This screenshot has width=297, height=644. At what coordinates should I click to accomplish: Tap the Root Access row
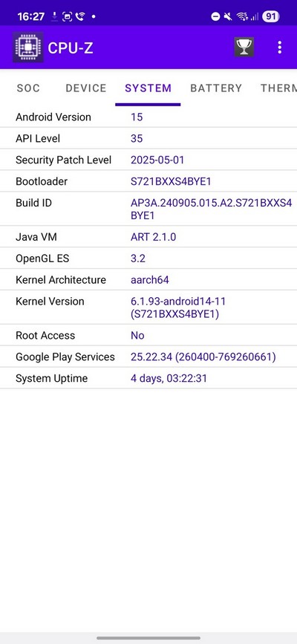[148, 335]
